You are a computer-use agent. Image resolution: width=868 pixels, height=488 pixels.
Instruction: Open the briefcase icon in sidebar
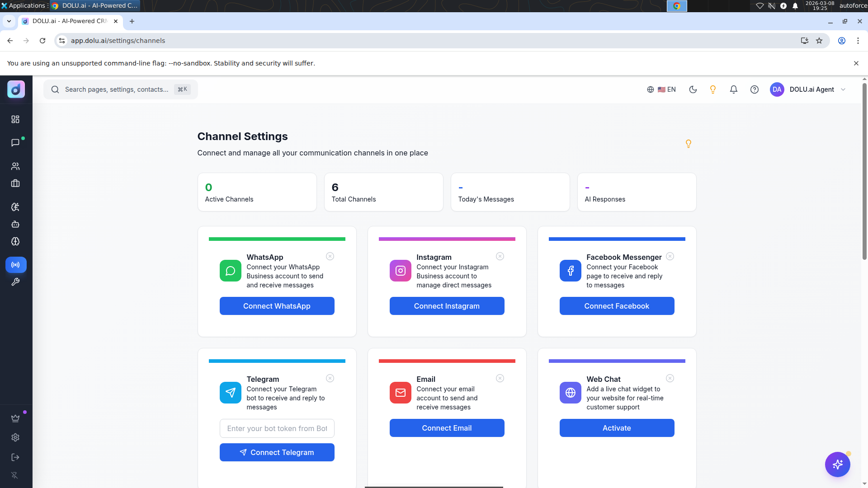coord(15,183)
